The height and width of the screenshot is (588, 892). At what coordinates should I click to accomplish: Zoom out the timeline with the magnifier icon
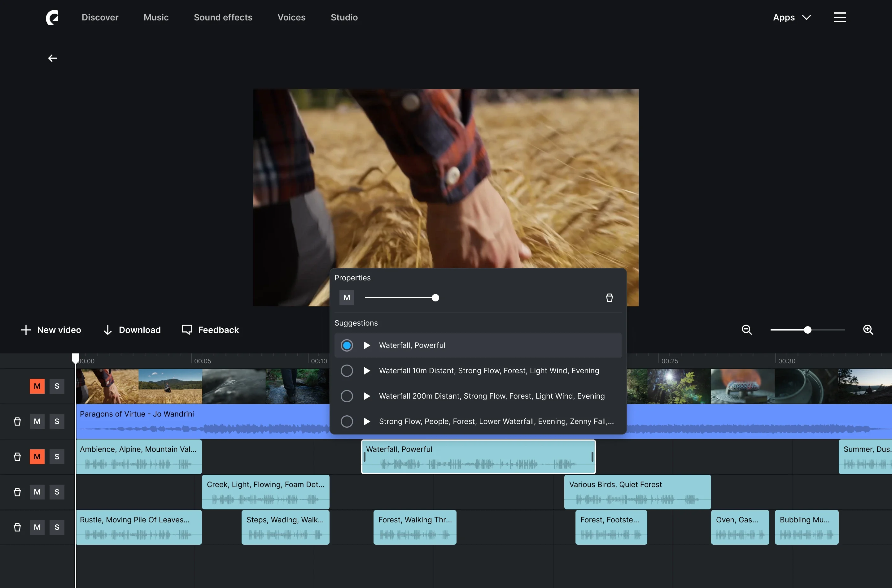[746, 330]
